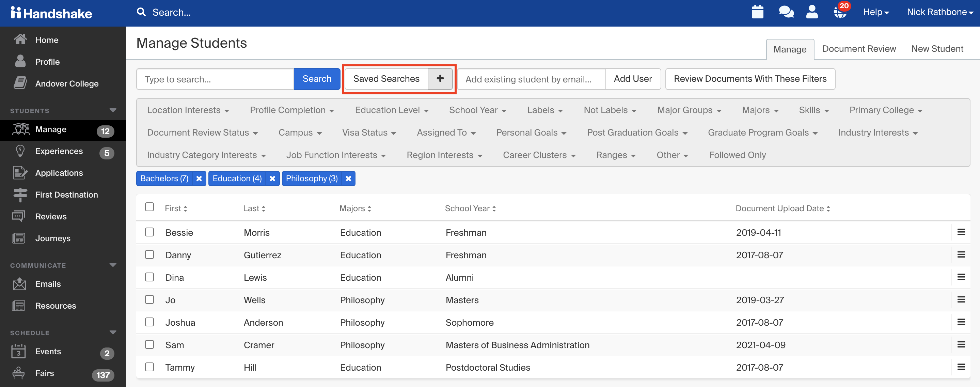Open the messages chat bubbles icon

(x=786, y=12)
